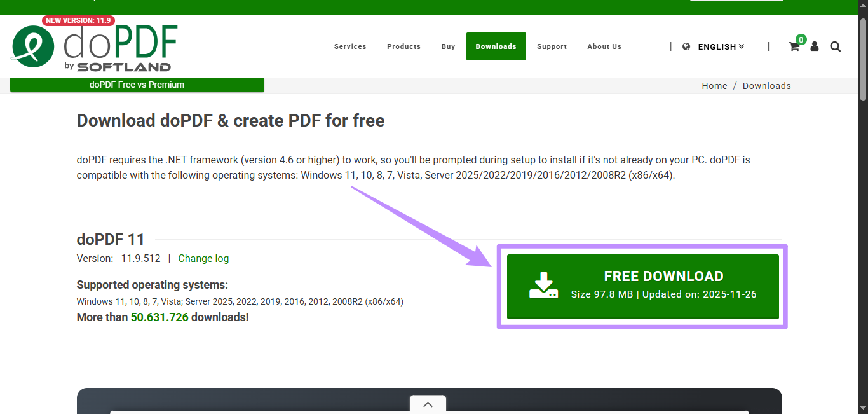Image resolution: width=868 pixels, height=414 pixels.
Task: Click the search magnifier icon
Action: (836, 46)
